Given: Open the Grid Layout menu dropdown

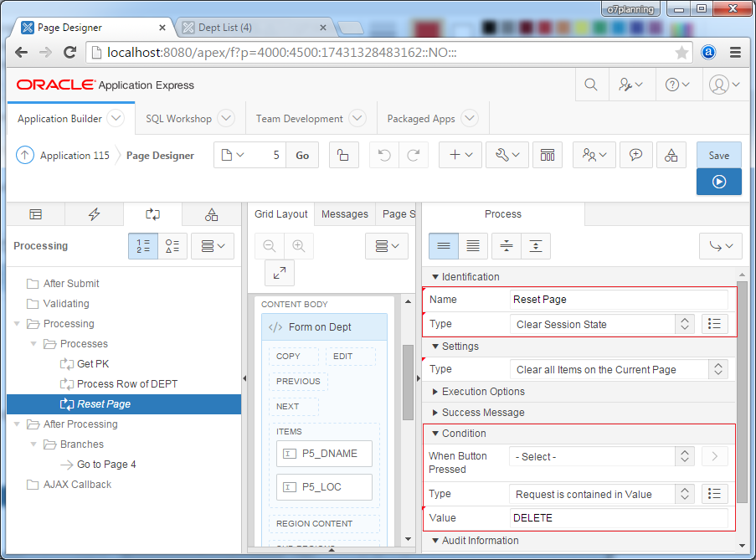Looking at the screenshot, I should coord(387,246).
